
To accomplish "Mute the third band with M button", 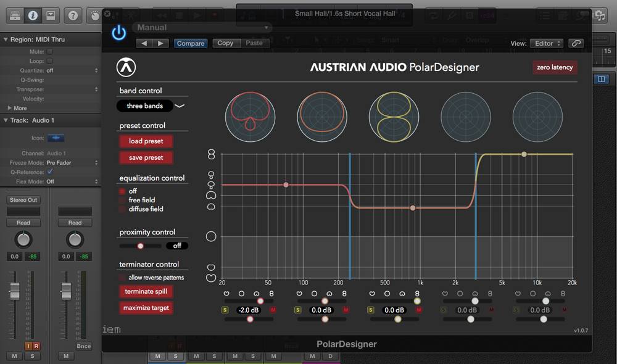I will 419,310.
